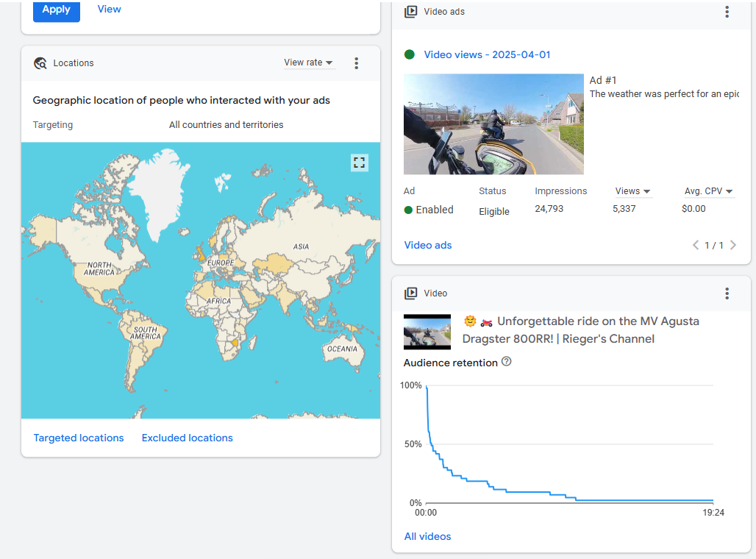
Task: Open the View rate metric dropdown
Action: click(x=309, y=63)
